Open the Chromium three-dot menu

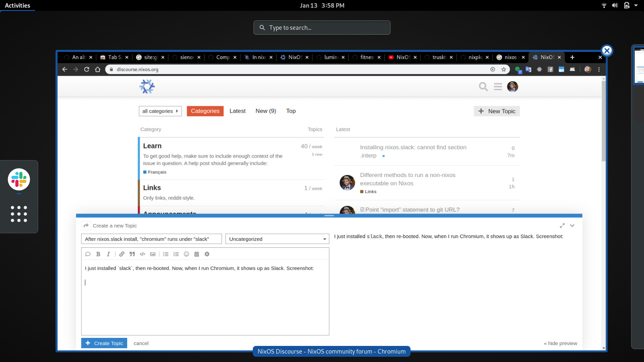(x=599, y=69)
